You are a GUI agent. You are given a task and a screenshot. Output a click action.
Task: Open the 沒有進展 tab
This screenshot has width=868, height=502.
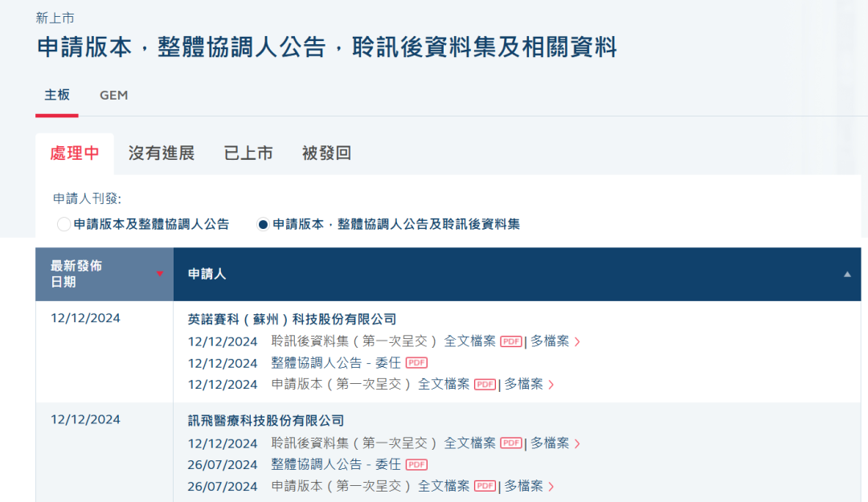coord(162,153)
